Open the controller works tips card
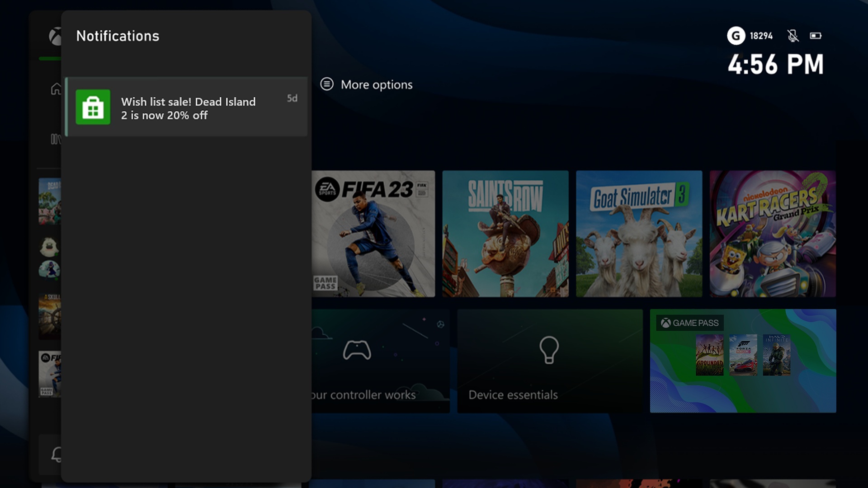The width and height of the screenshot is (868, 488). (380, 361)
